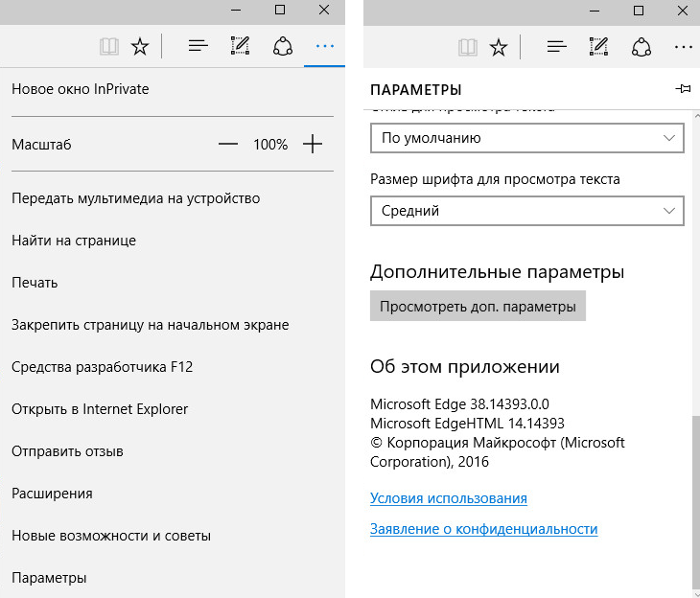700x598 pixels.
Task: Click the settings pane vertical scrollbar
Action: coord(696,498)
